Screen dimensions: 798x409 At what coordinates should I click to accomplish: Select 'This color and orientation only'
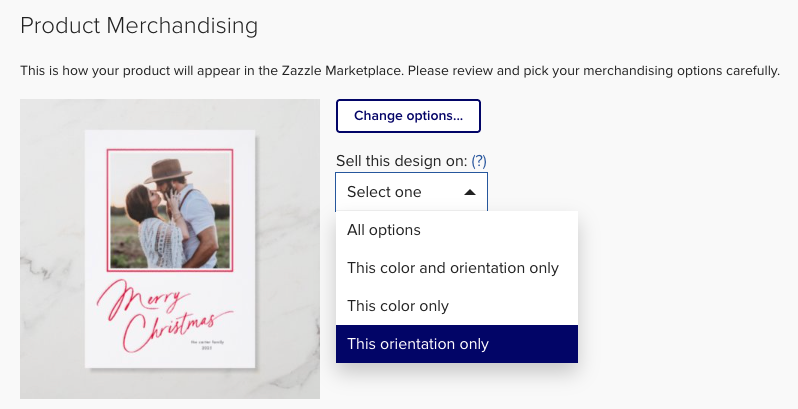click(x=452, y=268)
